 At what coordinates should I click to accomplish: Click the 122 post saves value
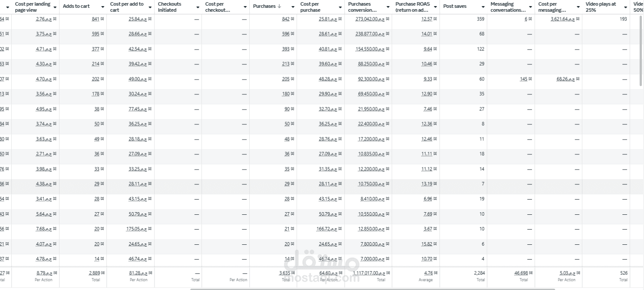tap(480, 49)
